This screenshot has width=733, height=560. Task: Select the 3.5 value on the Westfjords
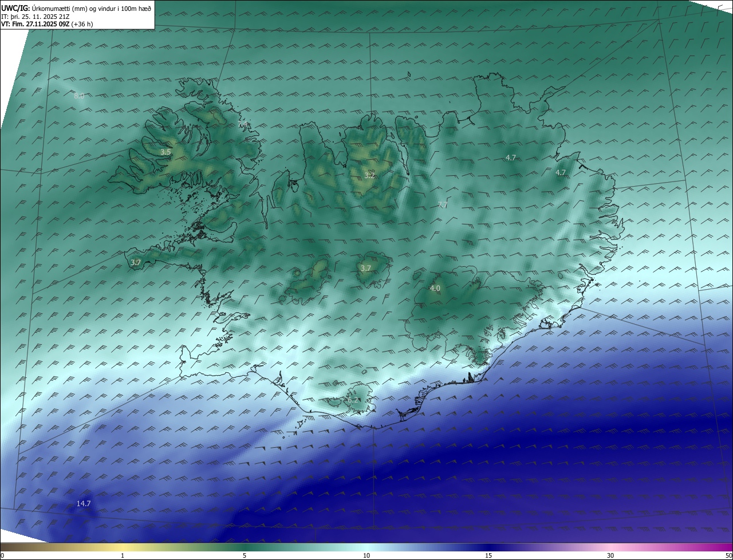[x=165, y=152]
